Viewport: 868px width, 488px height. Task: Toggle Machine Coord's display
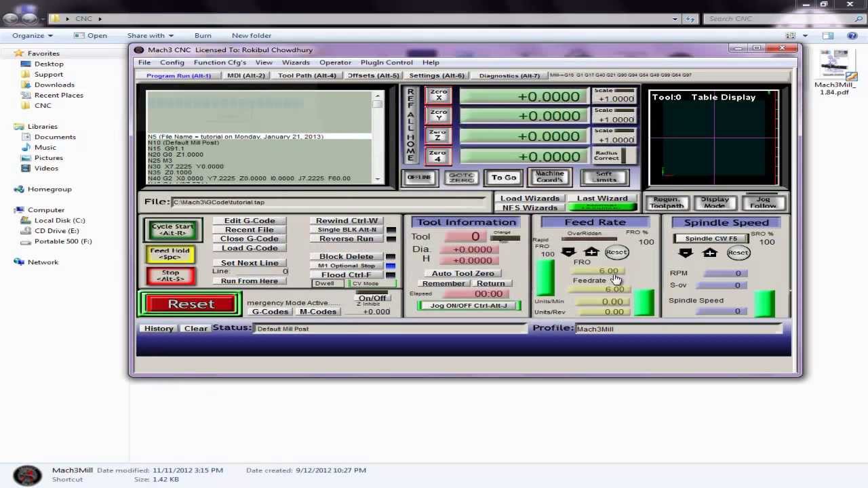549,178
